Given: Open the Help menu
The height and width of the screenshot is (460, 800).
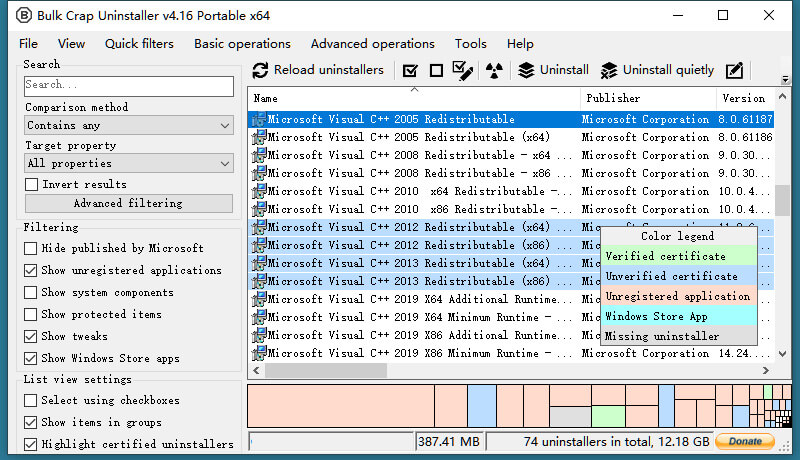Looking at the screenshot, I should [x=520, y=44].
